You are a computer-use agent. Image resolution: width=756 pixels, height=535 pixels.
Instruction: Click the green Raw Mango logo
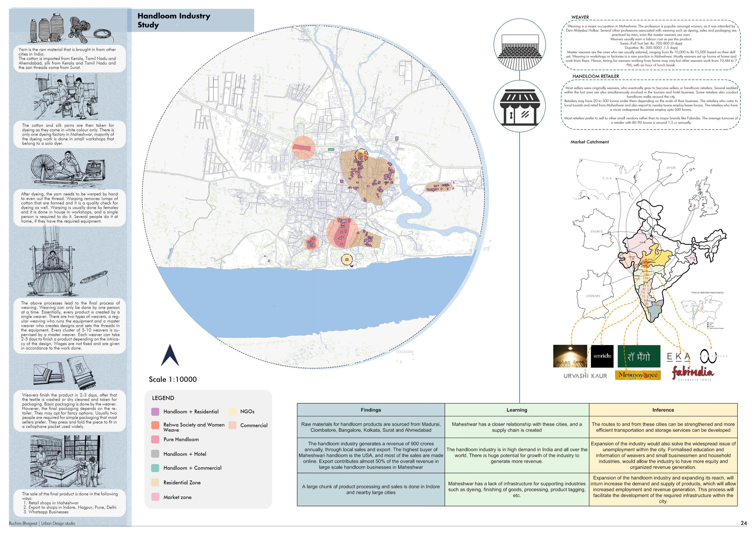[x=639, y=356]
